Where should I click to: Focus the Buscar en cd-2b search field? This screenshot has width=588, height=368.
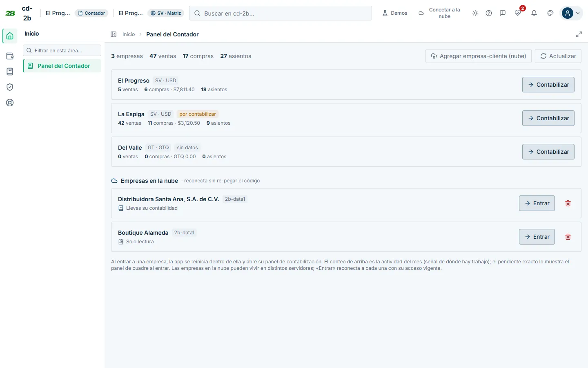[x=281, y=13]
